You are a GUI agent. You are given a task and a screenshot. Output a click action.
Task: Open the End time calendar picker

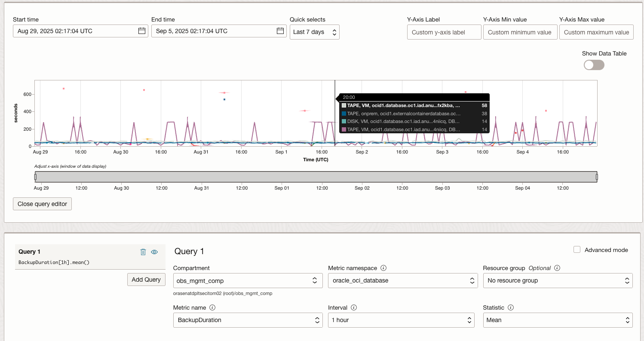(280, 31)
